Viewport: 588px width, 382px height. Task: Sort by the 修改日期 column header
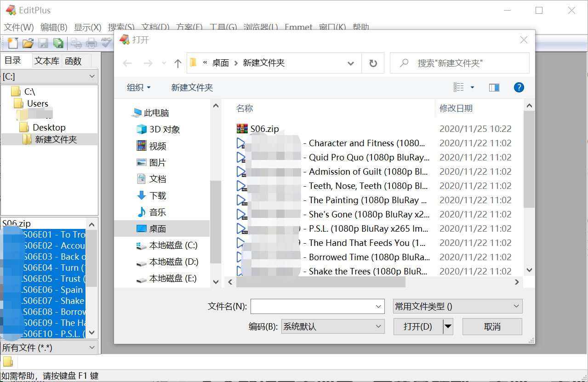456,108
